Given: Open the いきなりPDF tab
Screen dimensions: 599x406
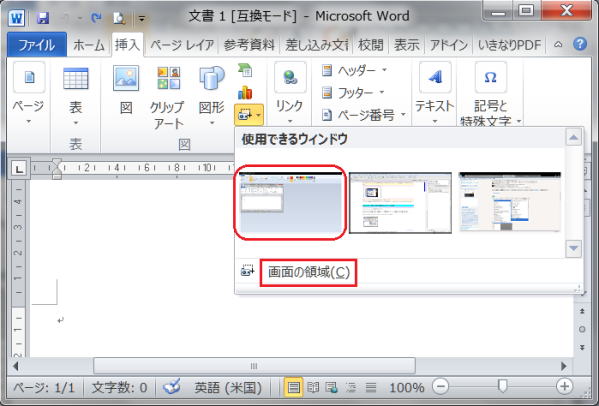Looking at the screenshot, I should (510, 45).
